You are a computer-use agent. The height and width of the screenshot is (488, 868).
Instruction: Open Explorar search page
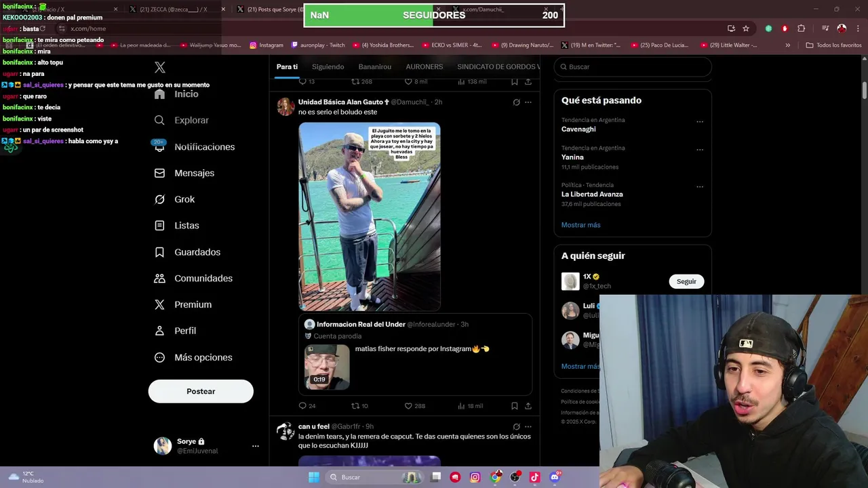(182, 120)
